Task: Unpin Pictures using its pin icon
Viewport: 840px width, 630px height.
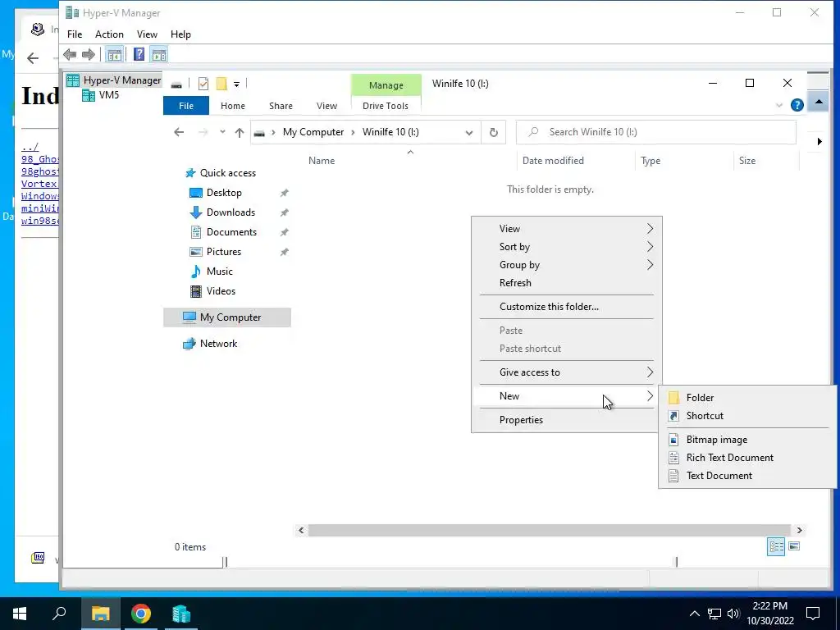Action: 285,252
